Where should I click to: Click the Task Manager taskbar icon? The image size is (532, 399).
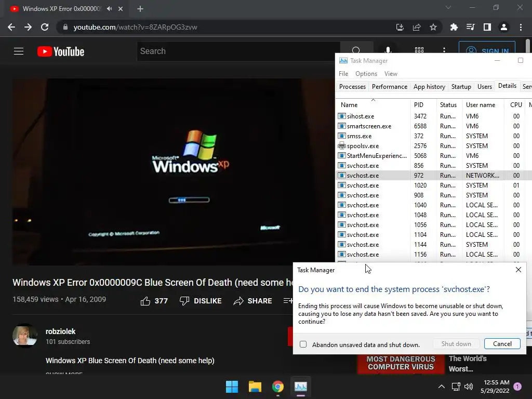click(x=301, y=387)
